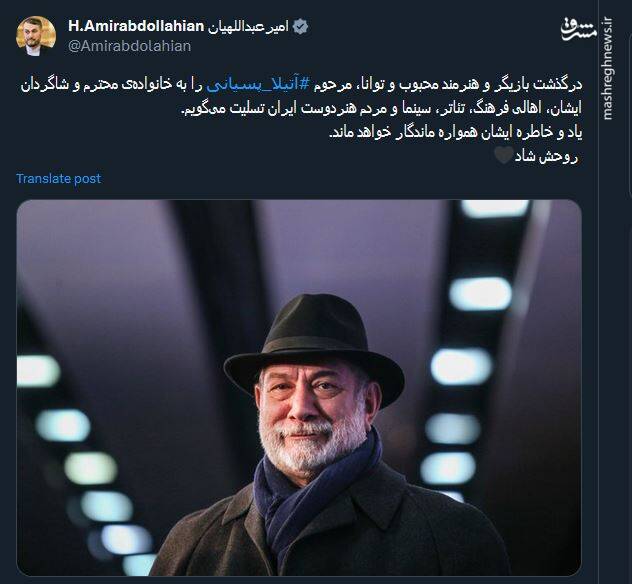Click the vertical mashreghnews.ir watermark text
632x584 pixels.
click(x=607, y=69)
